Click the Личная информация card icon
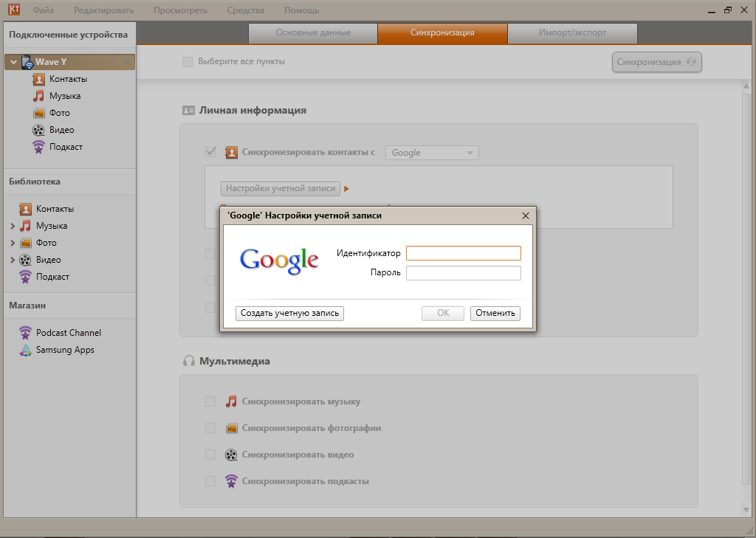756x538 pixels. pos(188,110)
